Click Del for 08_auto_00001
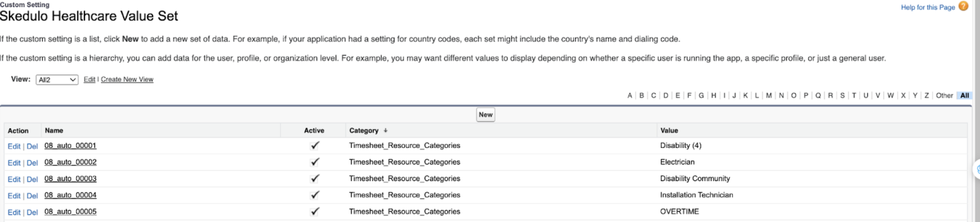The image size is (980, 222). pos(32,146)
